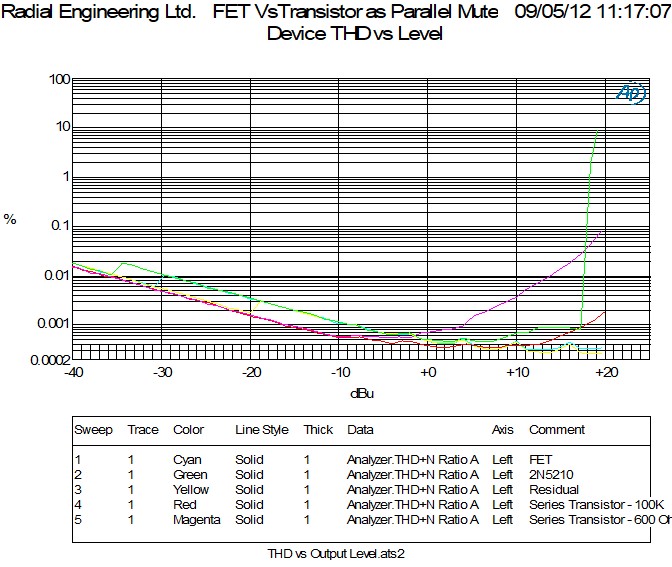Click the '-20' x-axis label
Image resolution: width=672 pixels, height=567 pixels.
pos(252,372)
